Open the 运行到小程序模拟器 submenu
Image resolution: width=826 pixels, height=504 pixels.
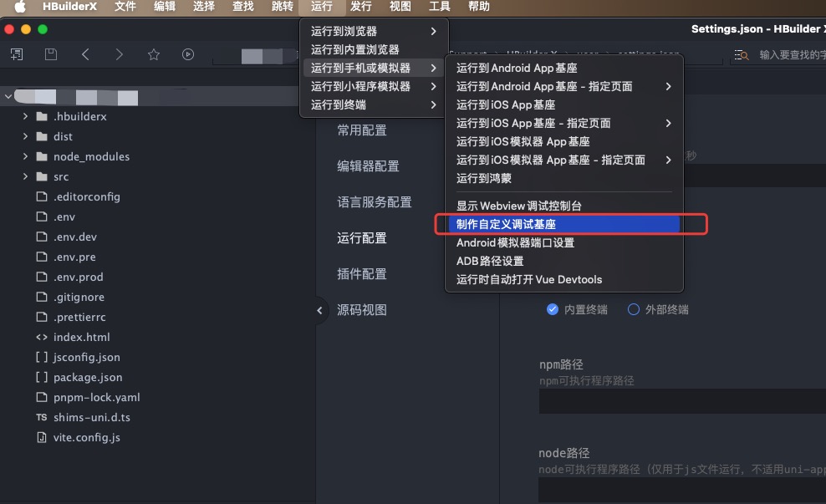(x=374, y=86)
